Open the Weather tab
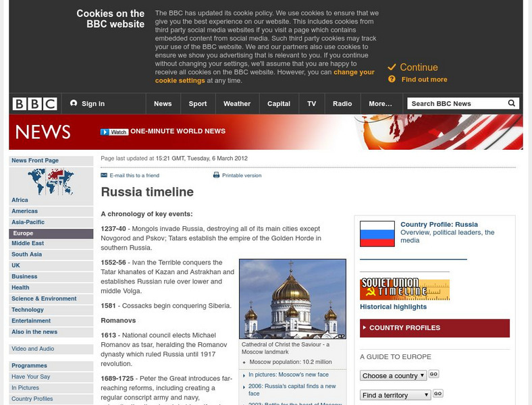Image resolution: width=532 pixels, height=405 pixels. point(237,104)
